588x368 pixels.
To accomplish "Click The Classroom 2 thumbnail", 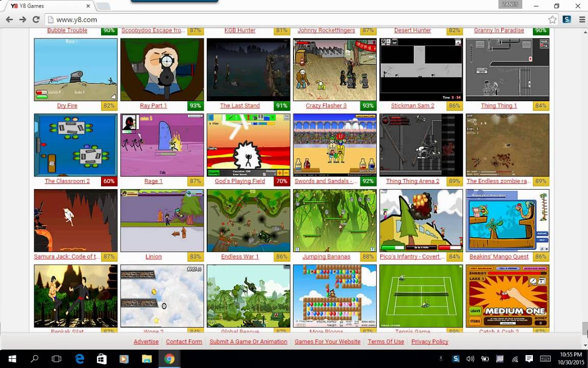I will click(x=76, y=145).
